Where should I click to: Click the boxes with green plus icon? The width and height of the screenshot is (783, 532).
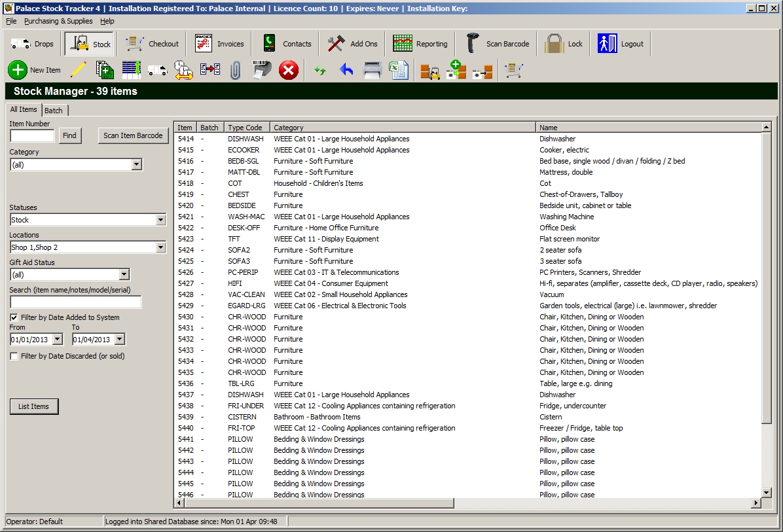(x=456, y=70)
